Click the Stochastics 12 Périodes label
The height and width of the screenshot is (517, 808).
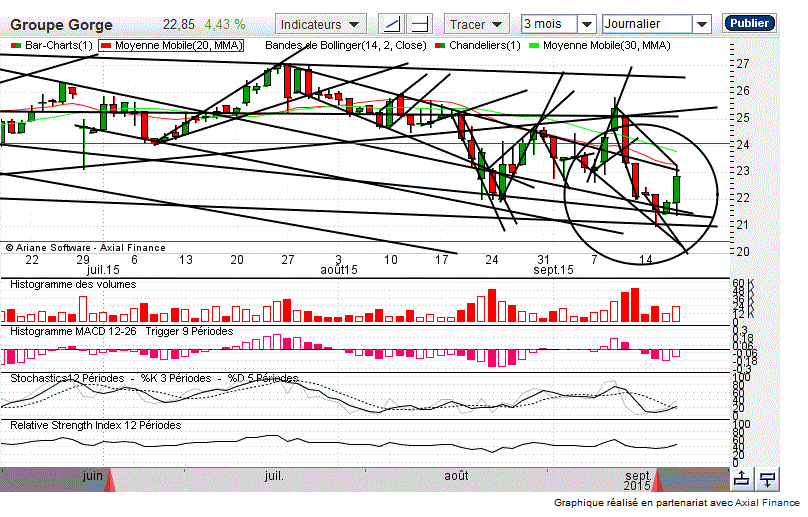67,378
